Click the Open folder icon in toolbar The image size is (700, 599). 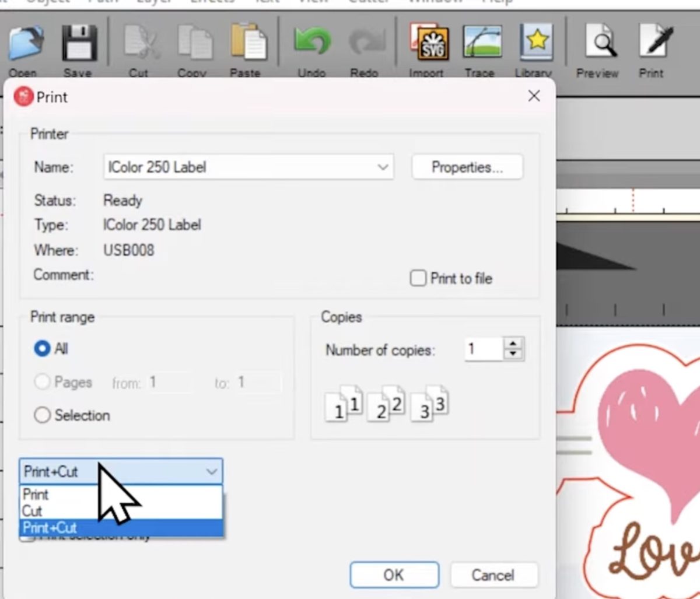tap(25, 43)
